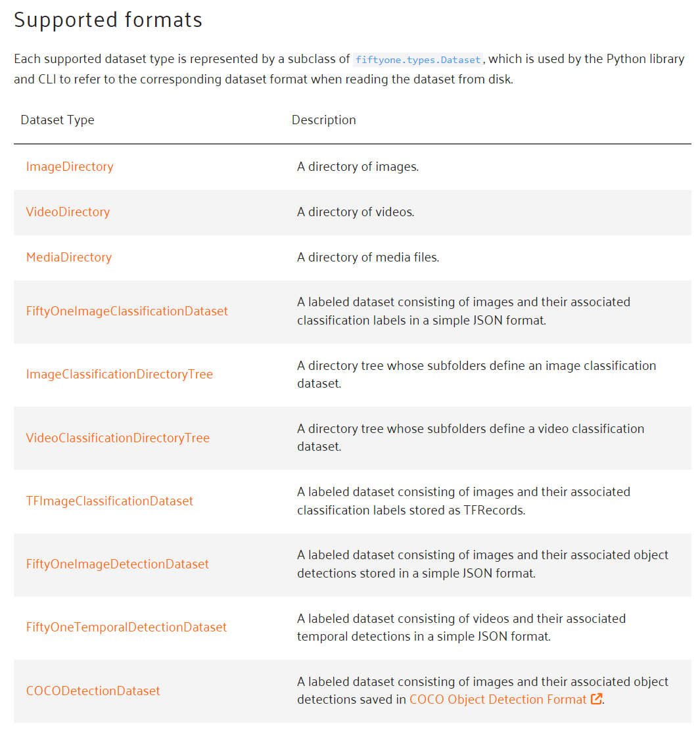The width and height of the screenshot is (700, 730).
Task: Click the TFRecords classification description text
Action: pos(463,501)
